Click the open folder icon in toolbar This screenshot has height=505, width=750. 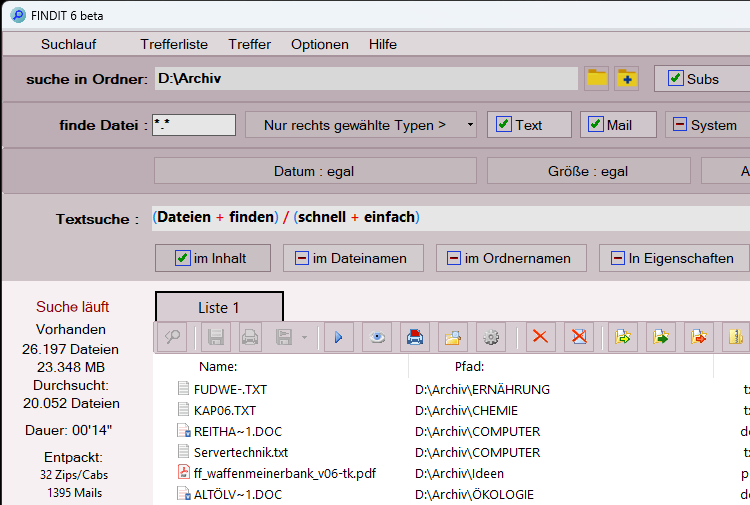point(453,338)
